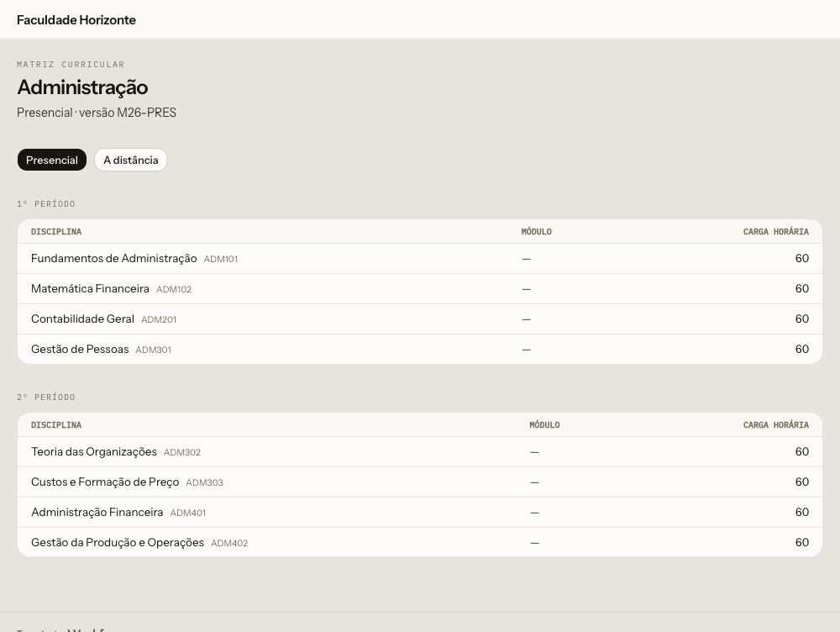This screenshot has height=632, width=840.
Task: Switch to the A distância modality
Action: [x=131, y=160]
